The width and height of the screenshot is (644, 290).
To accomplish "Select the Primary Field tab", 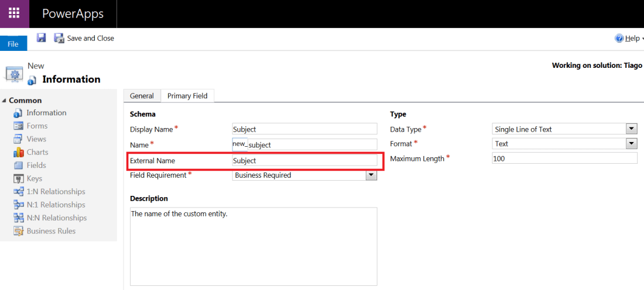I will (x=187, y=96).
